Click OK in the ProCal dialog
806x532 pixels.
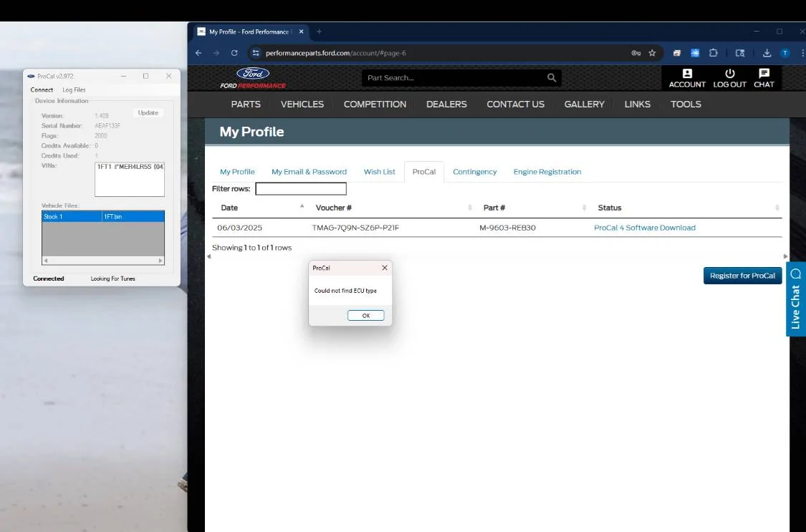(366, 315)
